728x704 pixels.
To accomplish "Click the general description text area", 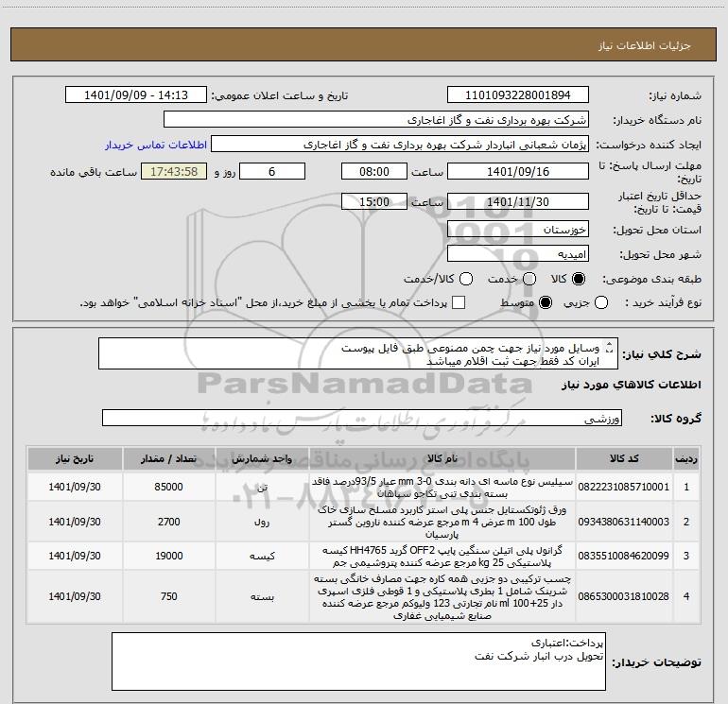I will click(x=358, y=353).
